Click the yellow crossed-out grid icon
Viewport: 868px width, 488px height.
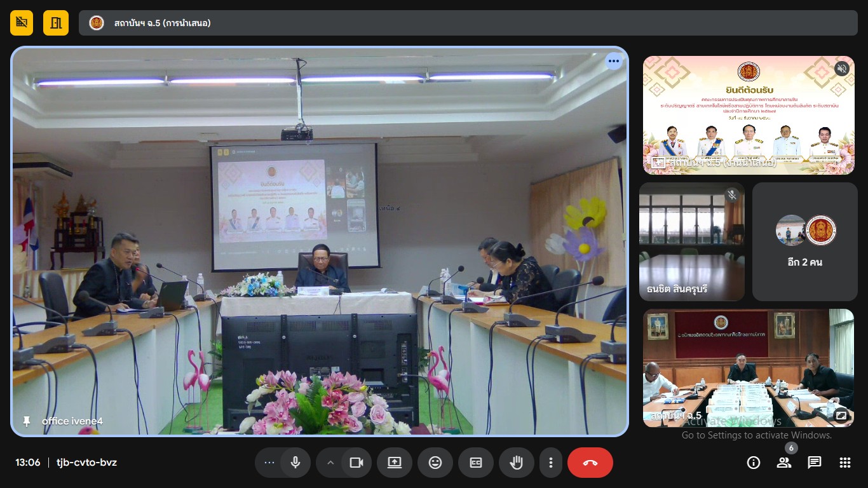point(22,23)
